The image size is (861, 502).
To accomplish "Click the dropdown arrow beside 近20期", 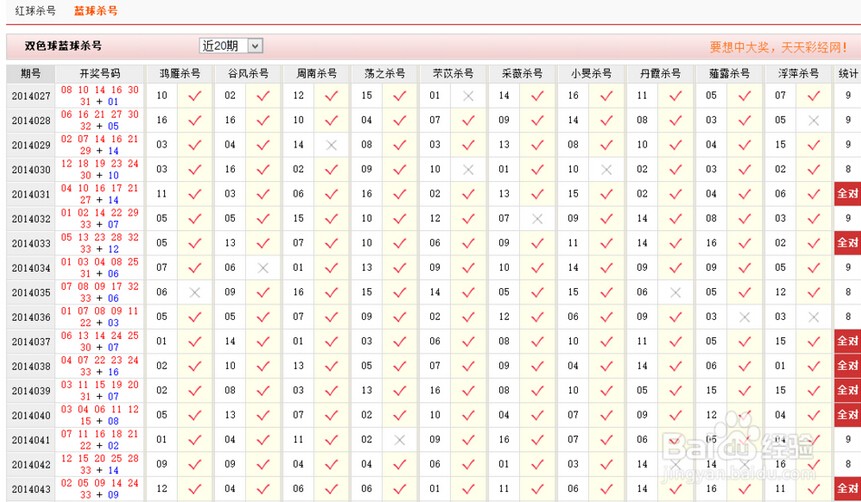I will pyautogui.click(x=255, y=46).
